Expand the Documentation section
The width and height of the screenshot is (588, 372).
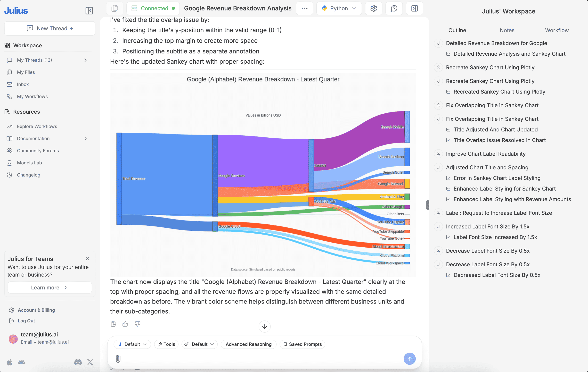coord(85,138)
